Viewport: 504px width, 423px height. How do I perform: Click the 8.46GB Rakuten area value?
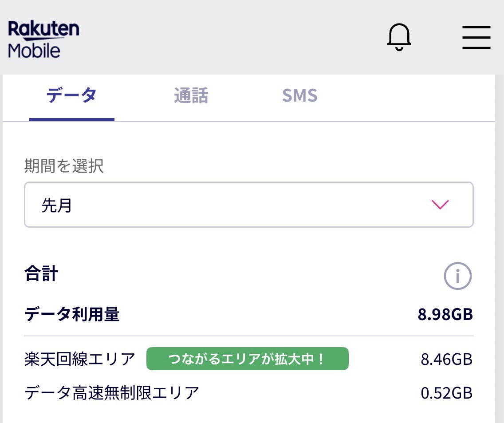pyautogui.click(x=446, y=359)
